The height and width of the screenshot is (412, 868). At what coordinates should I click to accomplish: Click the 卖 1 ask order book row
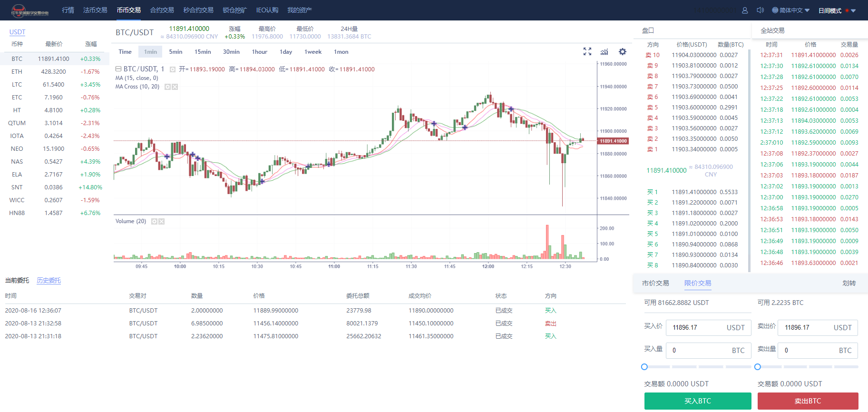coord(692,149)
